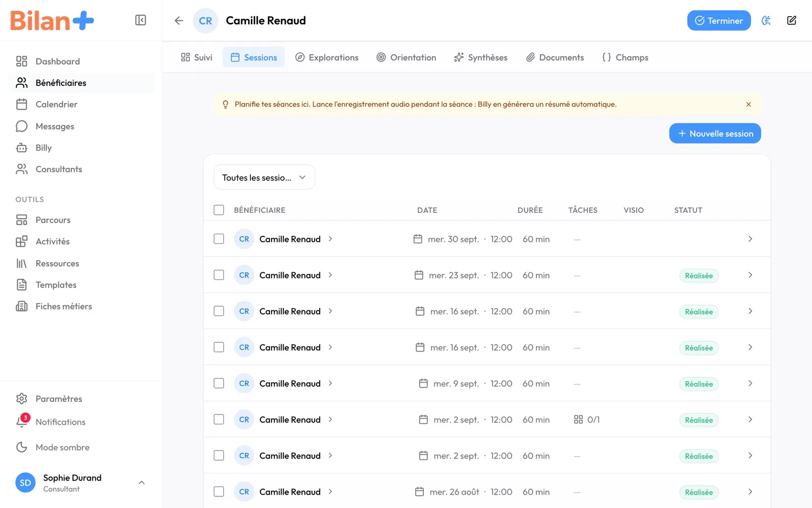
Task: Select the mer. 23 sept. session checkbox
Action: (219, 275)
